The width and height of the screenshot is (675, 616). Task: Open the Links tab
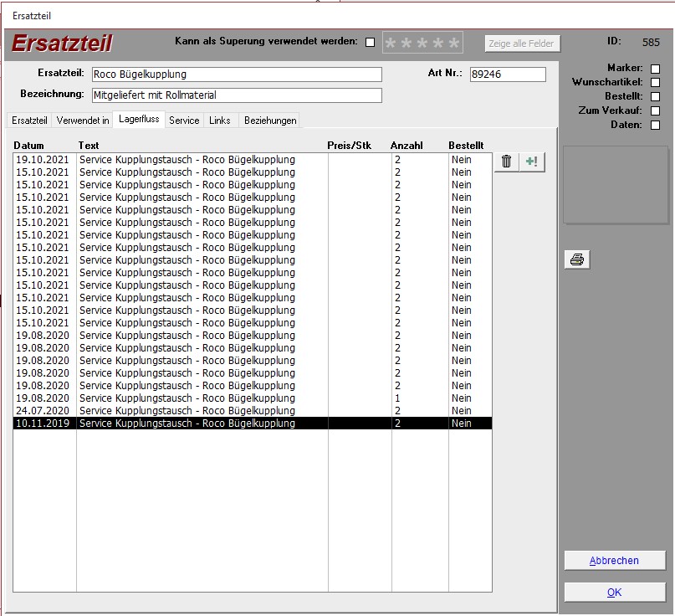[x=219, y=121]
